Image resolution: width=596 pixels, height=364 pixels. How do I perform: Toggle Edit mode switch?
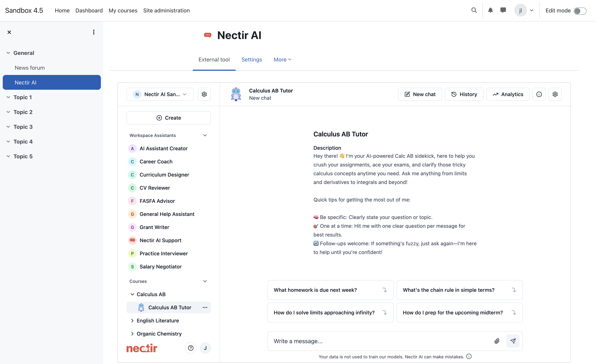(x=580, y=11)
